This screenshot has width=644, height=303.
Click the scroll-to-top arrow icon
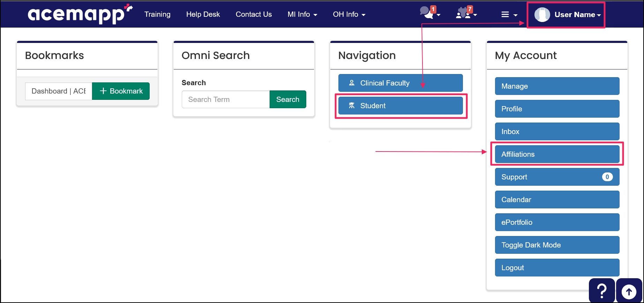pos(629,291)
